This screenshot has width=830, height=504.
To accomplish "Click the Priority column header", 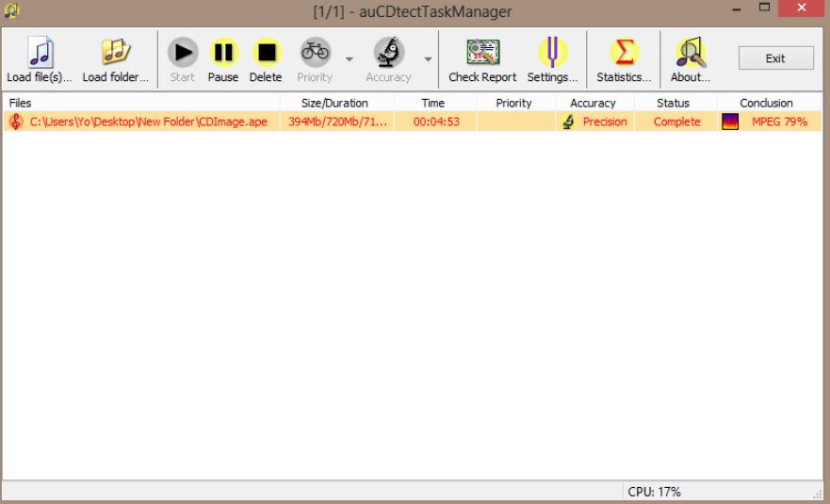I will [516, 103].
